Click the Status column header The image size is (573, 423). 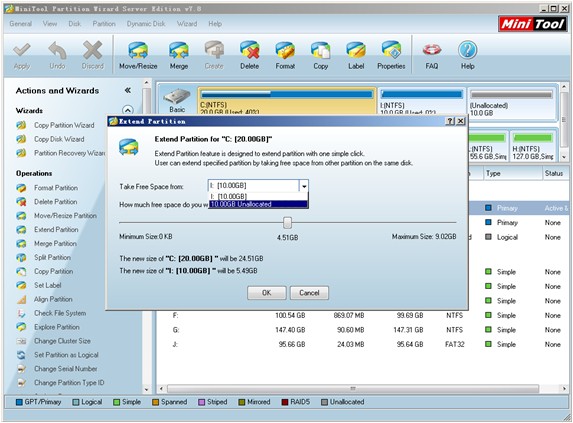555,173
